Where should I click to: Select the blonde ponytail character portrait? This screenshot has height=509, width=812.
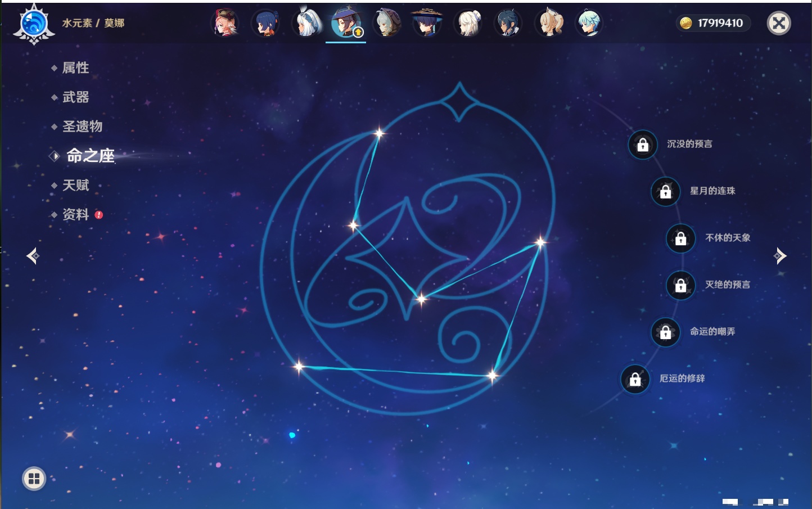549,23
